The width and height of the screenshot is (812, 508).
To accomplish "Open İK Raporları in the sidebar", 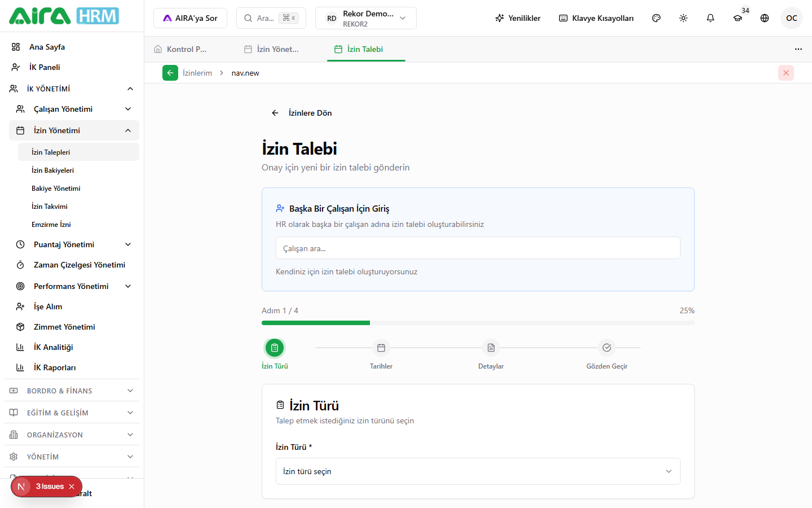I will click(x=74, y=367).
